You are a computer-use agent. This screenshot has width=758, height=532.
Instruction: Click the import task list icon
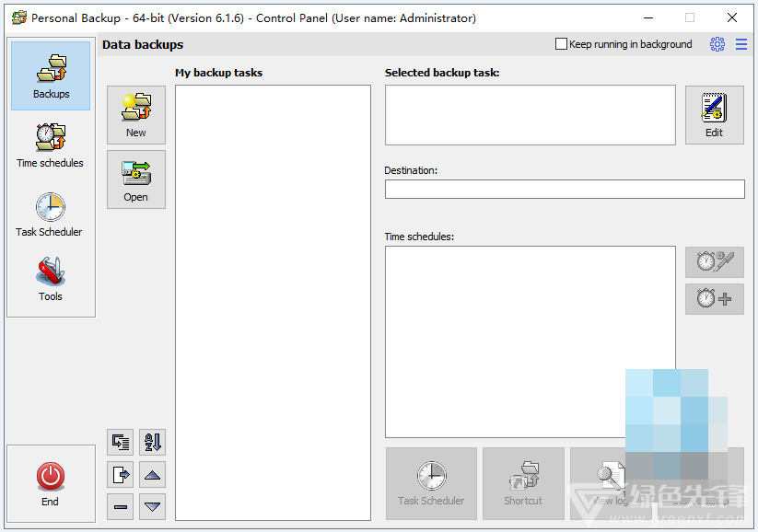[121, 443]
